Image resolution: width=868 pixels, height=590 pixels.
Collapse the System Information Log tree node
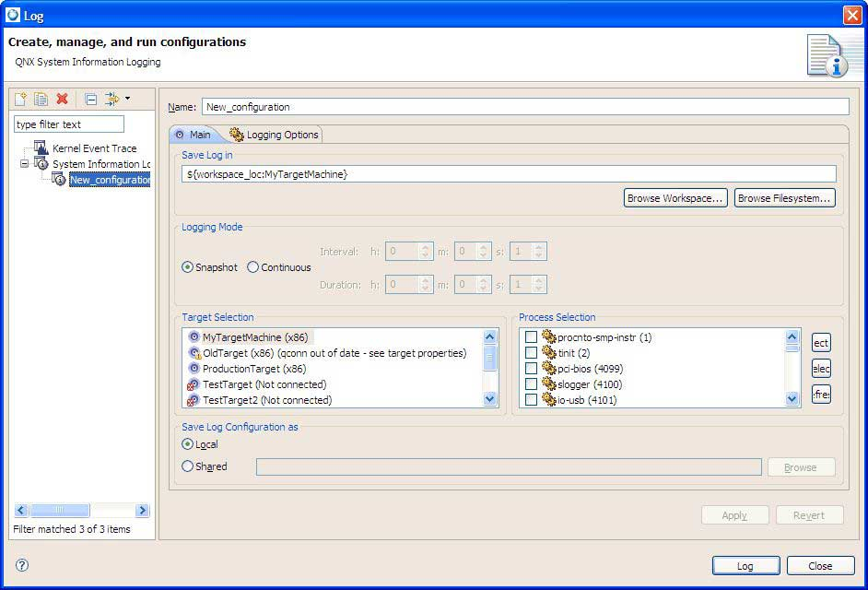click(25, 164)
